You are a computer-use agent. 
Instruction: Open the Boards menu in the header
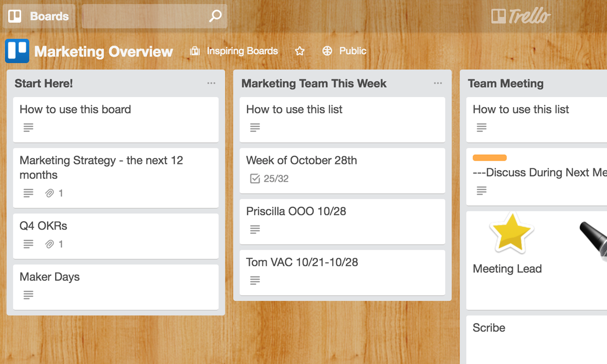click(x=39, y=16)
